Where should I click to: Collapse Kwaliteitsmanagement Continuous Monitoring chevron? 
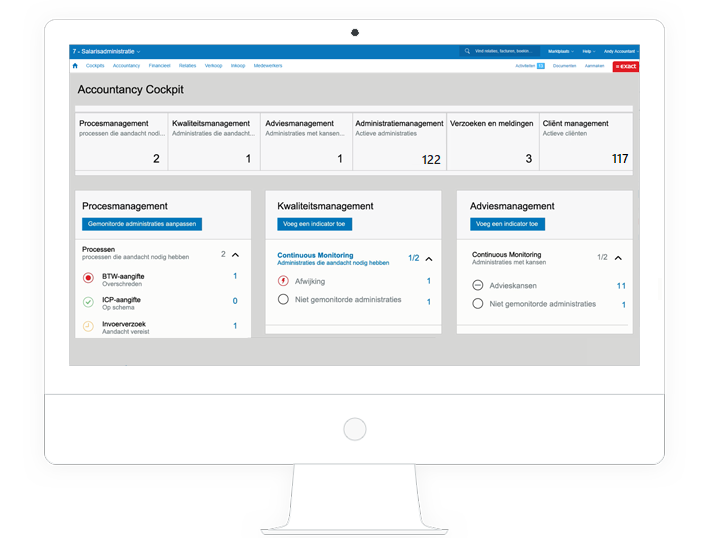click(429, 259)
